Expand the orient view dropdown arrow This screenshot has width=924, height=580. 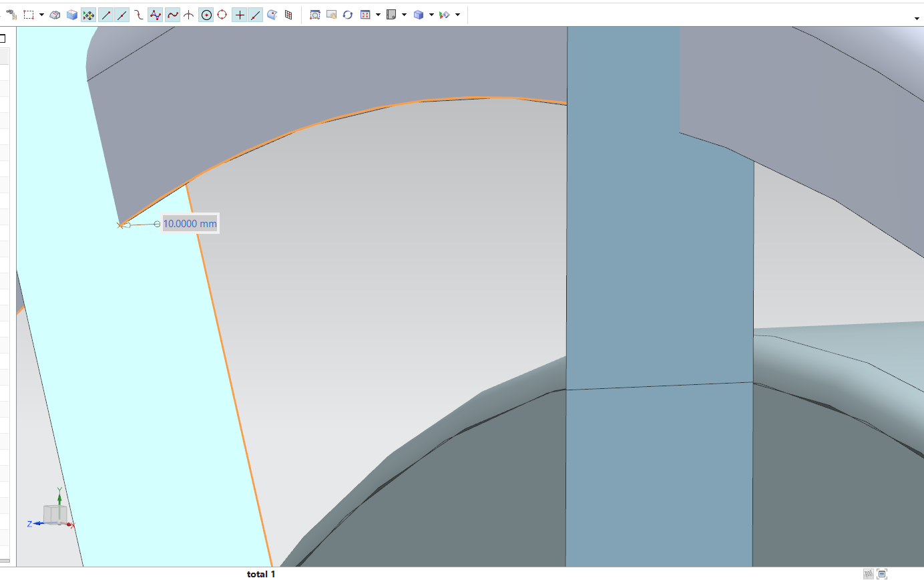point(379,15)
